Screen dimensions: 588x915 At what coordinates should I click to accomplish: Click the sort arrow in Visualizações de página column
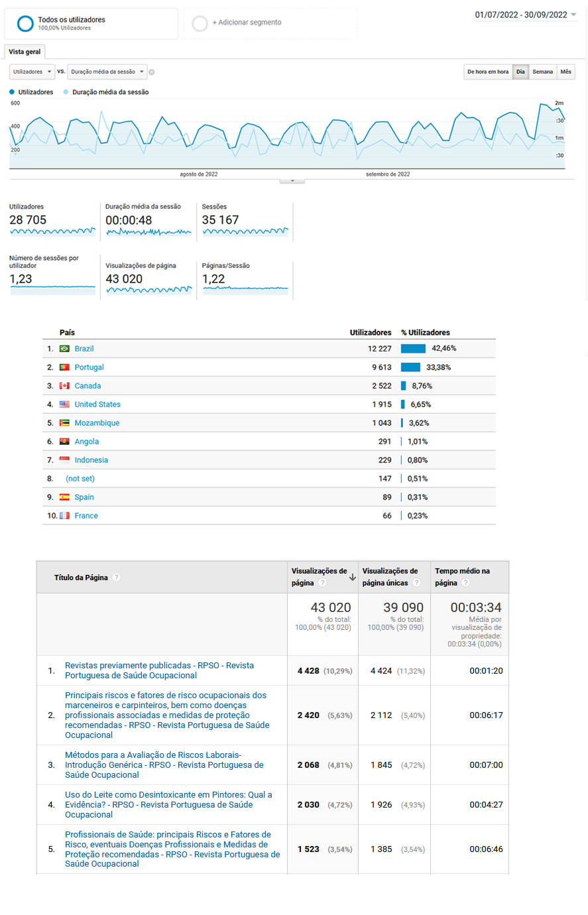click(352, 578)
